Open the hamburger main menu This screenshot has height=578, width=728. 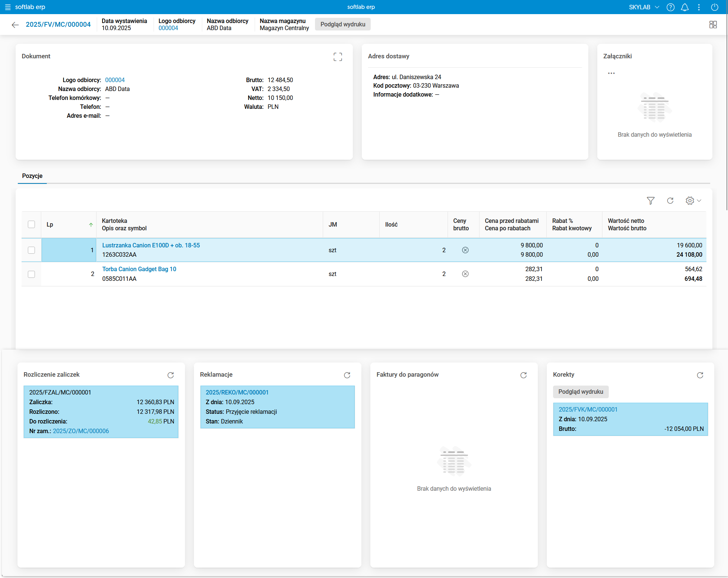pyautogui.click(x=8, y=7)
